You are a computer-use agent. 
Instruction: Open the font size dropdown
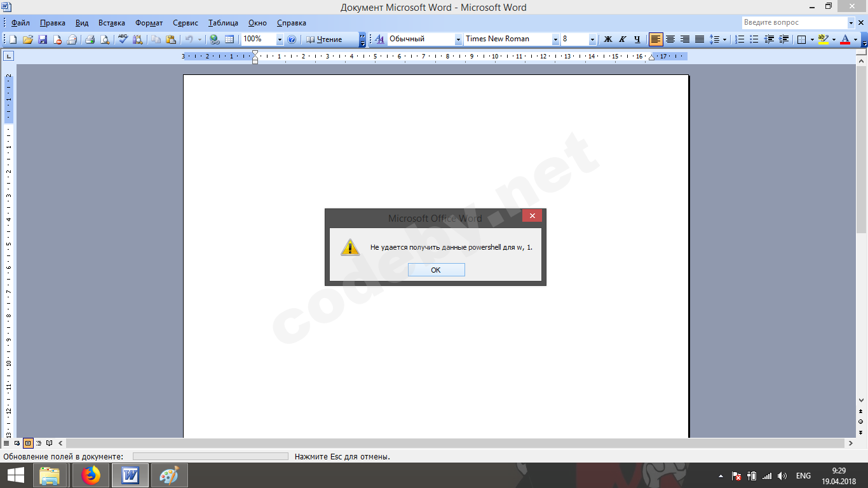pos(592,39)
